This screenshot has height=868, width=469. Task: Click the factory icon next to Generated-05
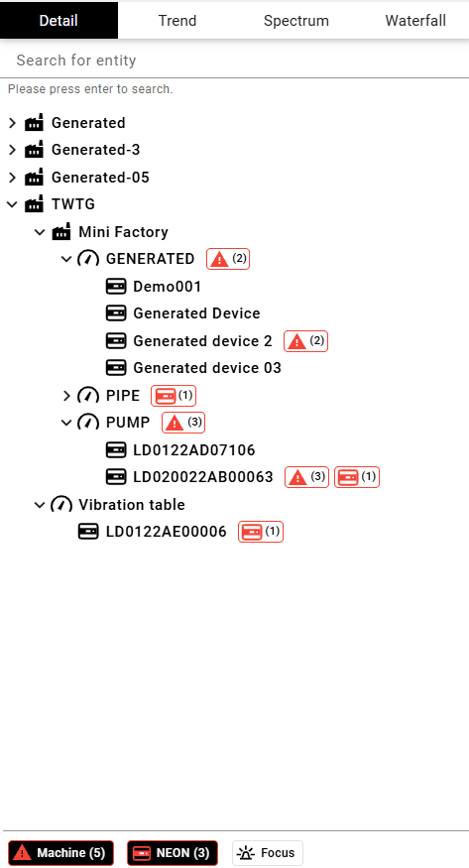click(x=34, y=178)
